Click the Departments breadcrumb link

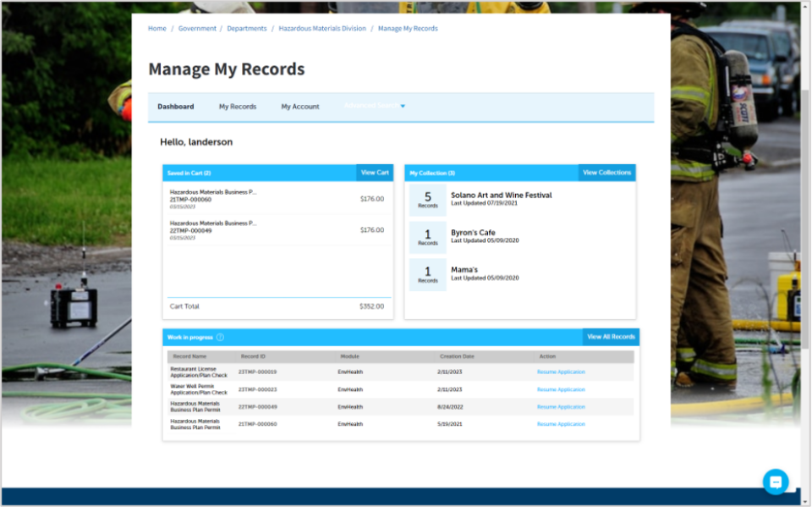(246, 28)
